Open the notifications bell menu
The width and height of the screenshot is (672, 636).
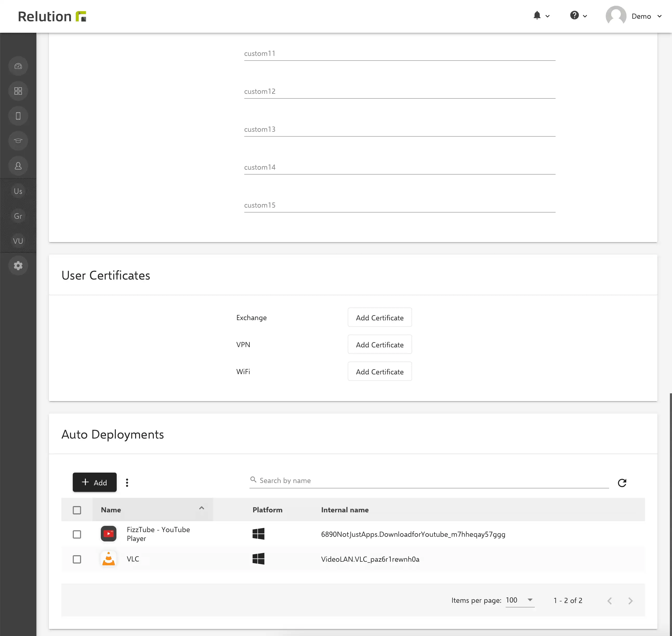point(541,16)
